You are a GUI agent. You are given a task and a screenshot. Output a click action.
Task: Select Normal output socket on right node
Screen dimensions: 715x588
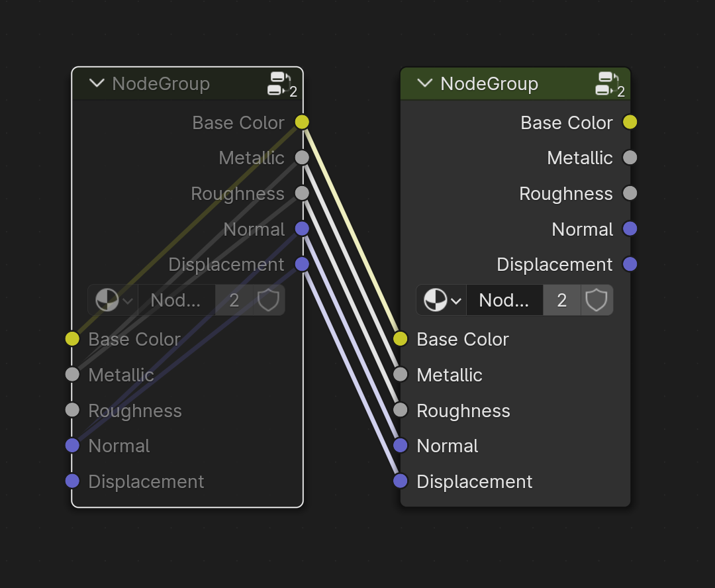tap(630, 228)
